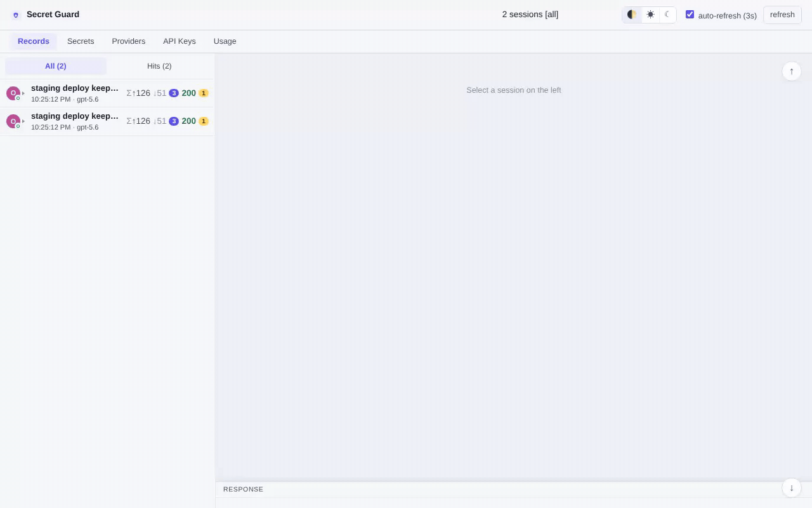This screenshot has height=508, width=812.
Task: Click the scroll-to-bottom down arrow button
Action: 792,488
